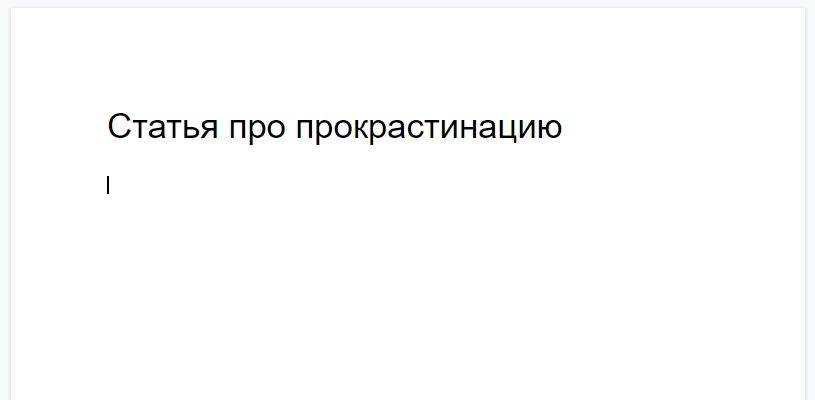Click the gray strip above the page
Image resolution: width=815 pixels, height=400 pixels.
[400, 3]
